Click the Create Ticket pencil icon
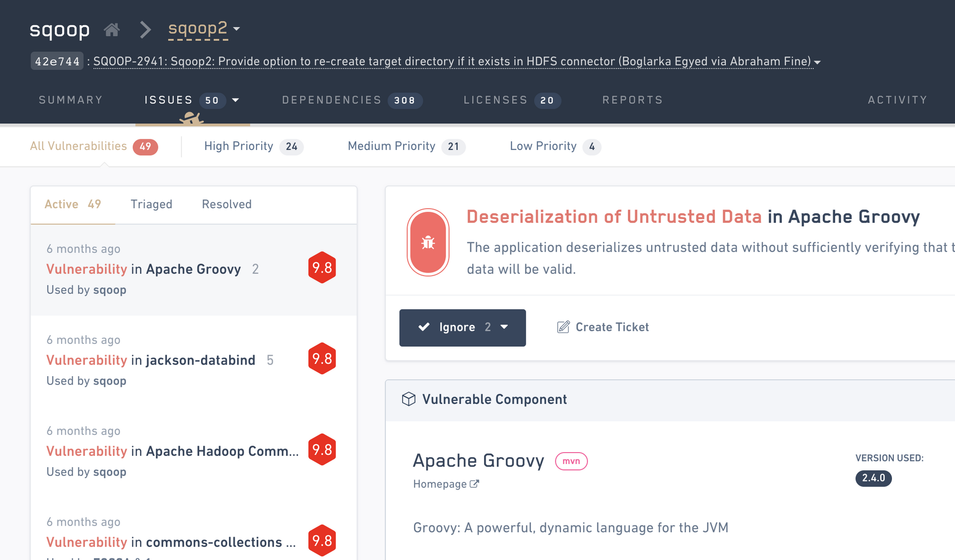Viewport: 955px width, 560px height. 563,327
